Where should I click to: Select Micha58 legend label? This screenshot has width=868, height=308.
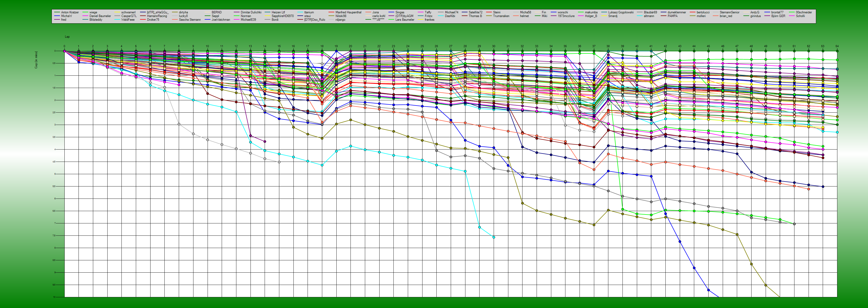tap(525, 13)
